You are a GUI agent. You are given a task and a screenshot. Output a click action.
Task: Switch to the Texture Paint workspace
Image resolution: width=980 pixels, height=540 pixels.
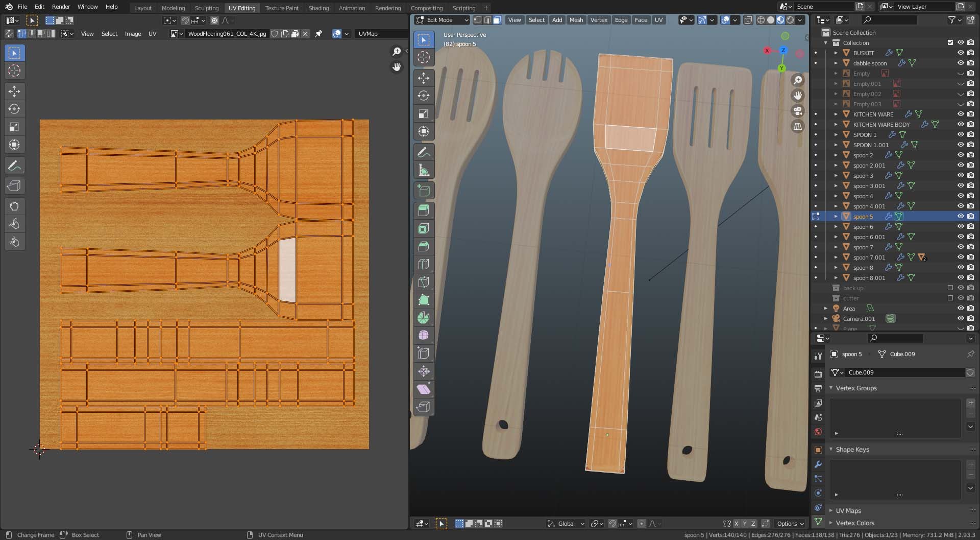[282, 8]
